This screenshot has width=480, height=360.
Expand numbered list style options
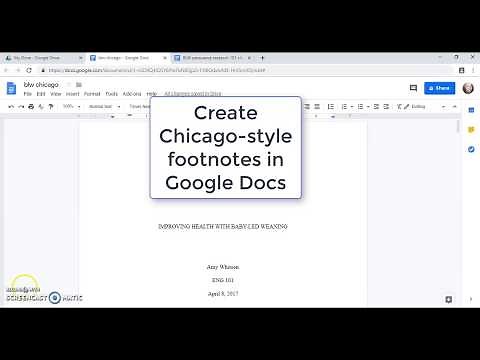(x=352, y=107)
